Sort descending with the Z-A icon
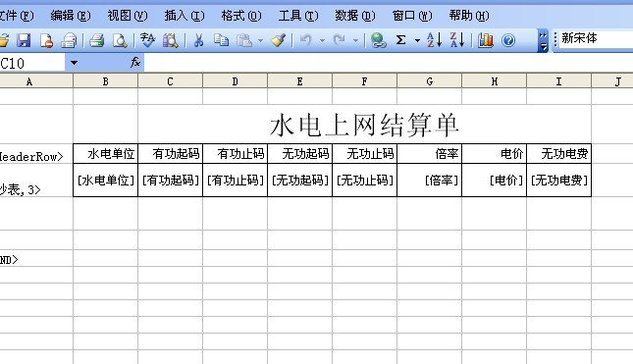633x364 pixels. tap(457, 40)
